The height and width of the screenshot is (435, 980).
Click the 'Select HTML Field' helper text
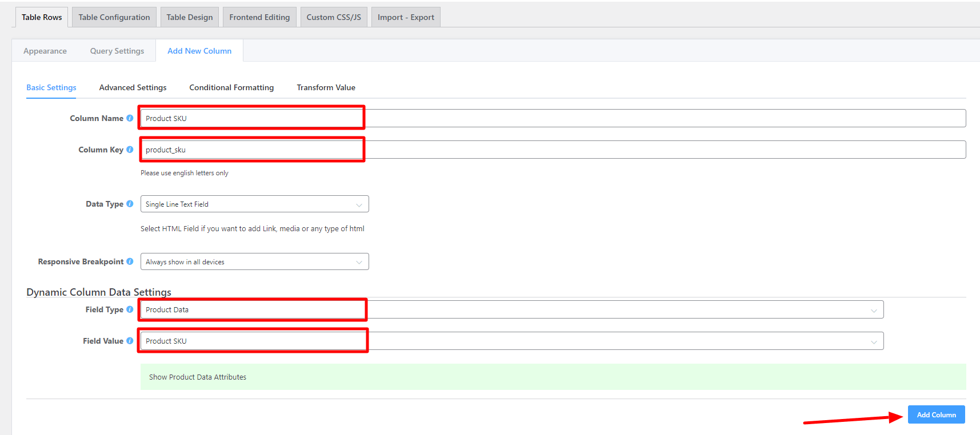253,228
